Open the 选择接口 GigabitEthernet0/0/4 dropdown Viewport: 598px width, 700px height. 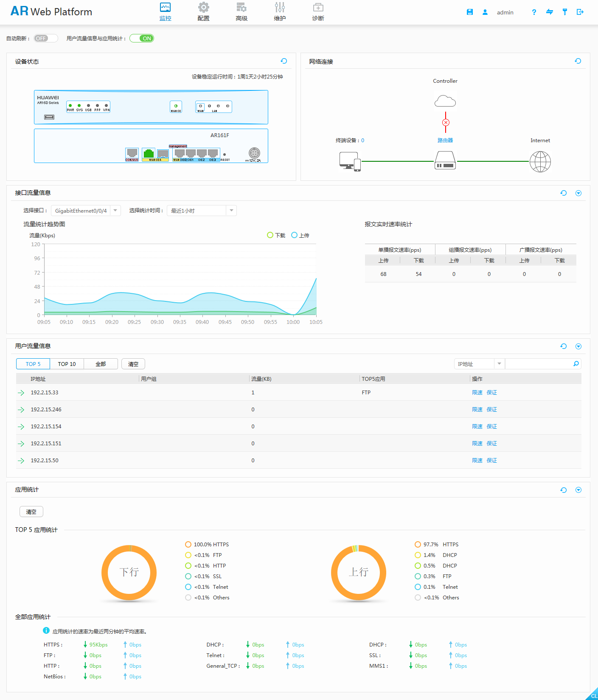click(x=115, y=211)
